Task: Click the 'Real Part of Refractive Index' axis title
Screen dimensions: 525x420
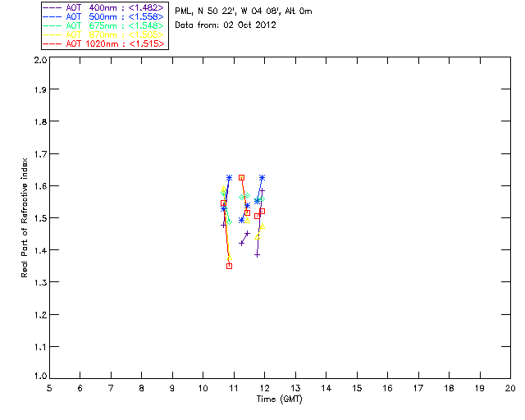Action: tap(24, 217)
